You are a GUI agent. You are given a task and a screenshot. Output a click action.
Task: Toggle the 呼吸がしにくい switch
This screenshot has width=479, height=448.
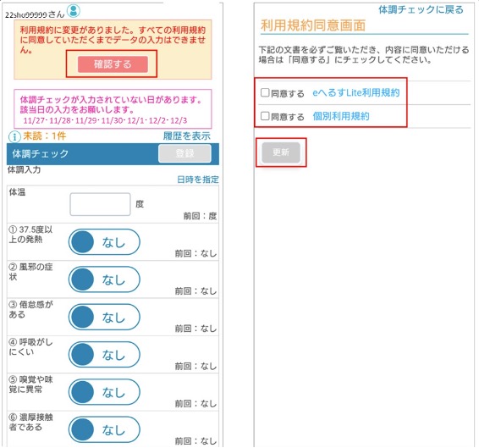point(104,355)
